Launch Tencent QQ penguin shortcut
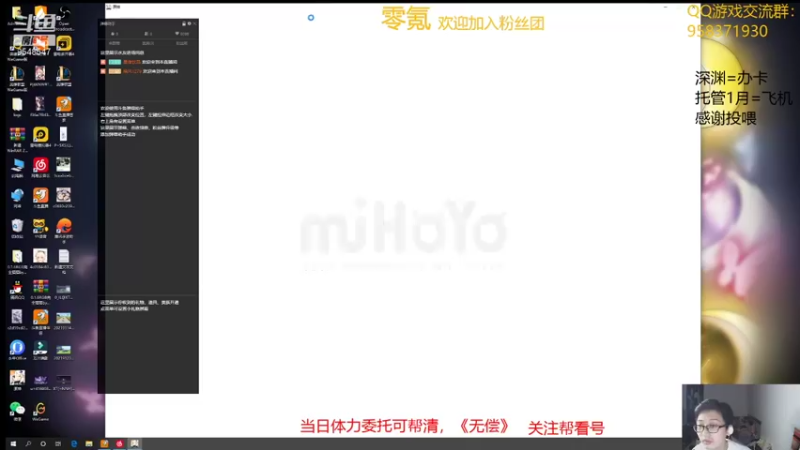 tap(17, 290)
